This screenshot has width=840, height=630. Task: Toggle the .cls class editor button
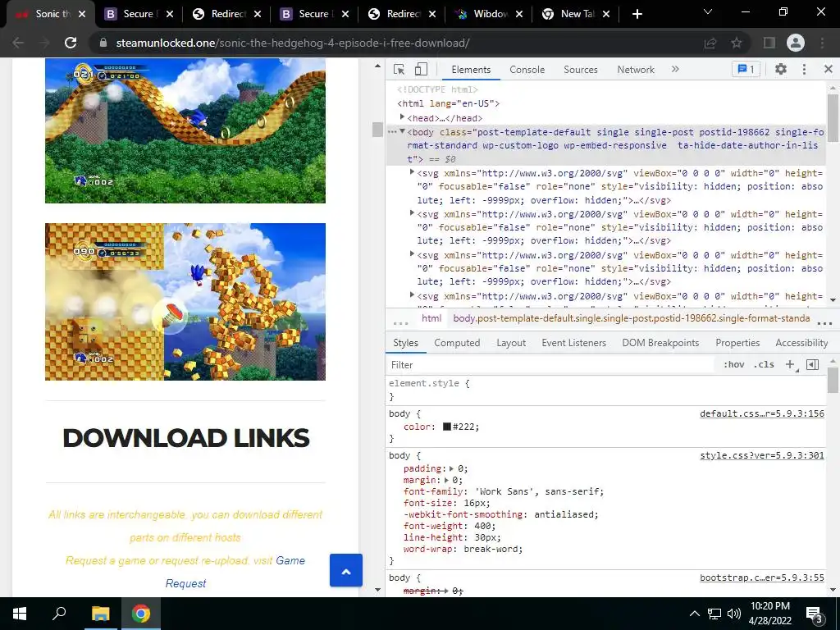coord(764,364)
